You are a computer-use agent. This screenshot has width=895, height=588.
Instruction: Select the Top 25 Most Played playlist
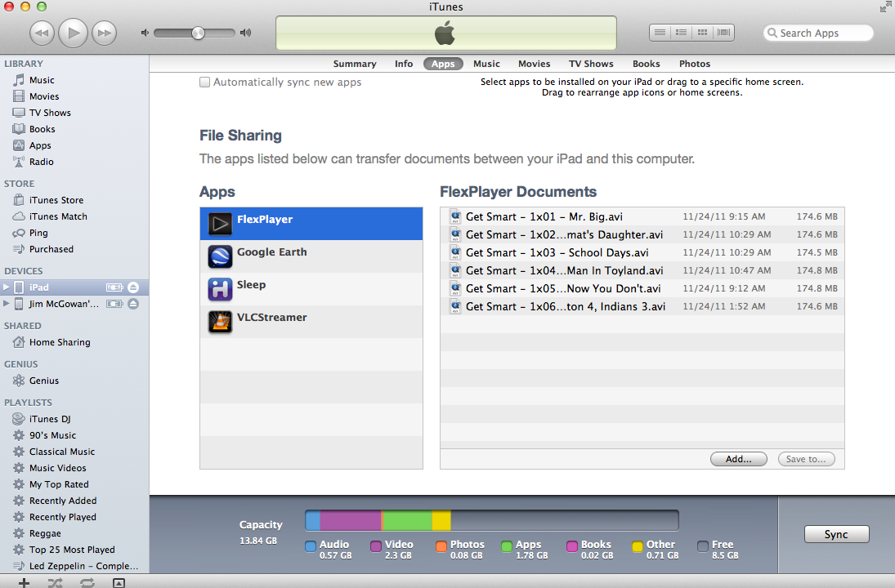74,550
